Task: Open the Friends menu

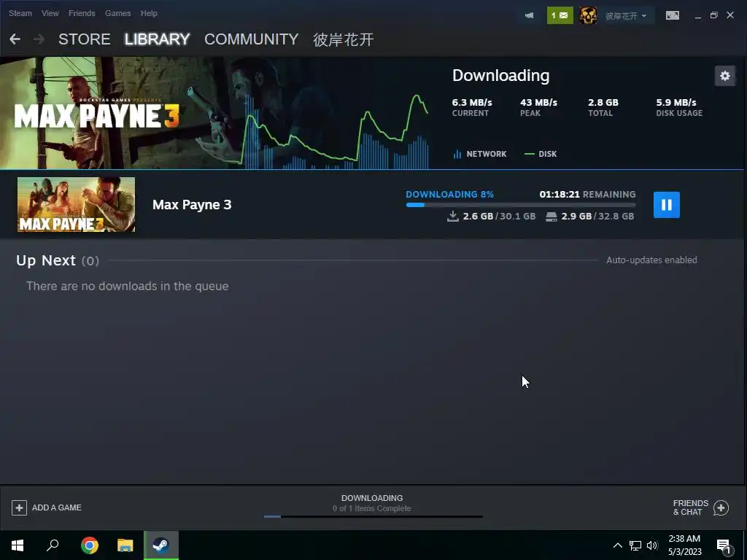Action: (x=82, y=13)
